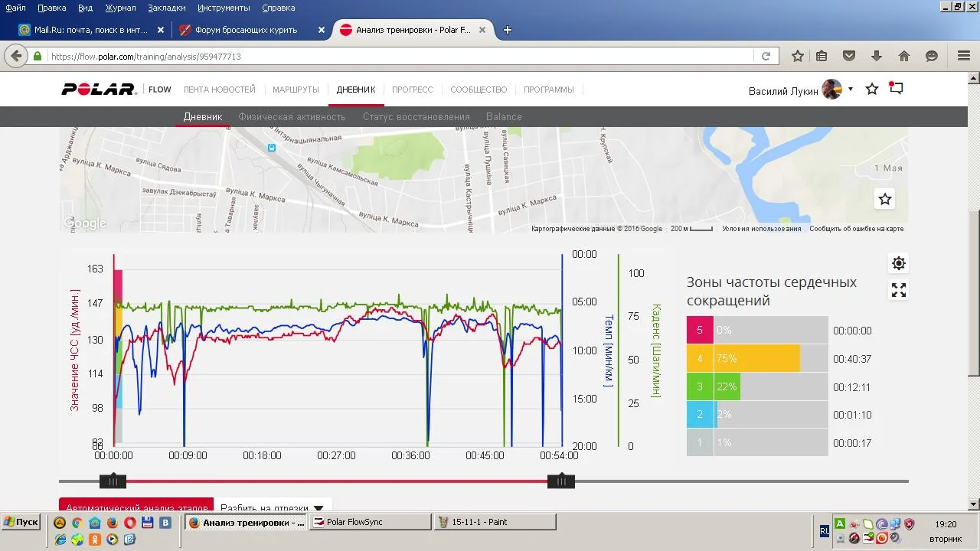Expand the Разбить на отрезки dropdown

(318, 508)
